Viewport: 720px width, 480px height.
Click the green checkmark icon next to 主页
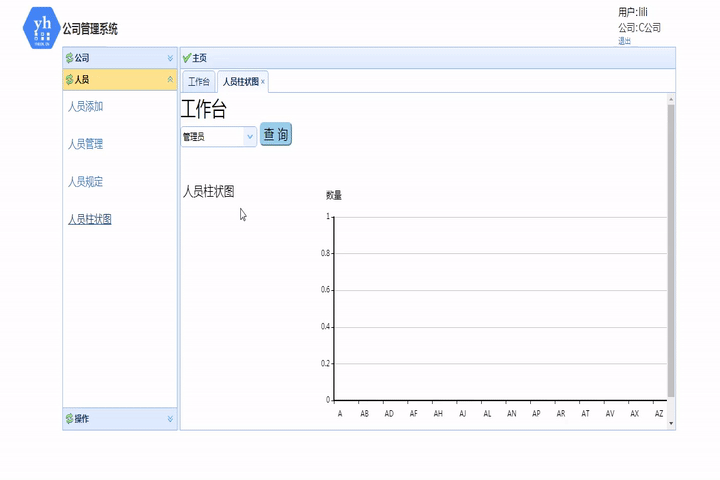coord(186,58)
